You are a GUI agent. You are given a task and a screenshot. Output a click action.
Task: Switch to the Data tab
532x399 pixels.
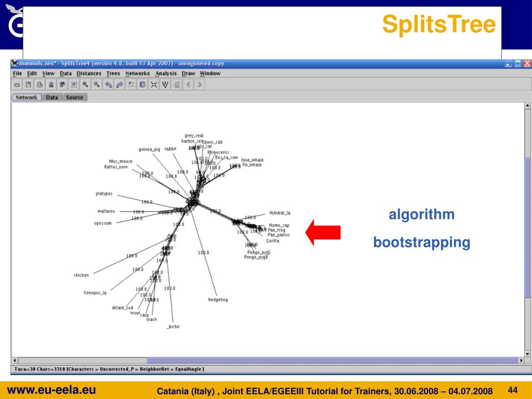coord(52,97)
